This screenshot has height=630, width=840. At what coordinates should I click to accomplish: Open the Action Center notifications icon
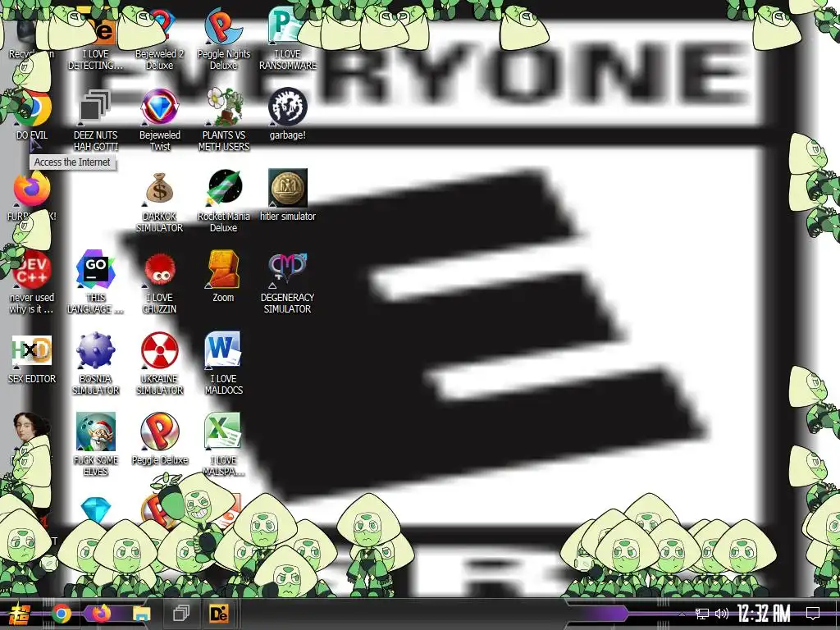pyautogui.click(x=813, y=614)
